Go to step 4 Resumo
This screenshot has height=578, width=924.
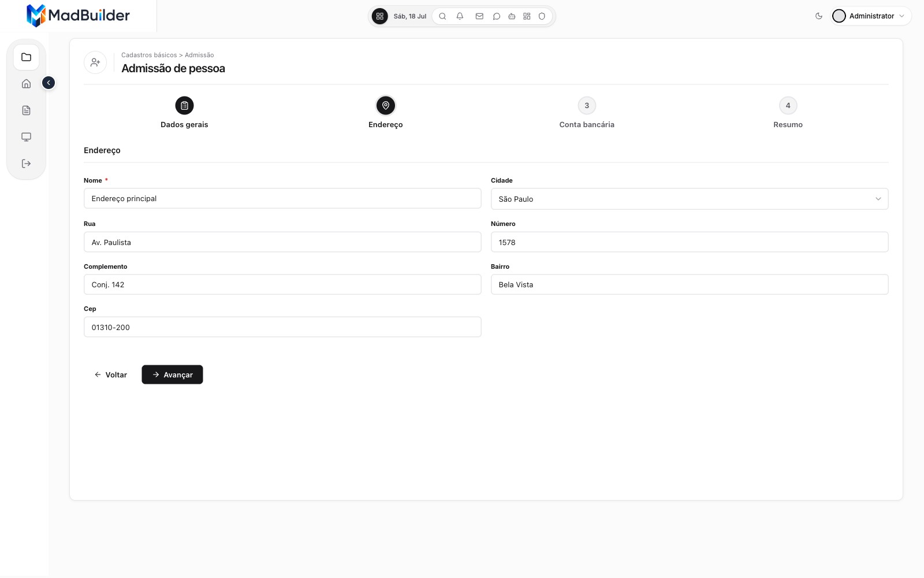tap(788, 113)
